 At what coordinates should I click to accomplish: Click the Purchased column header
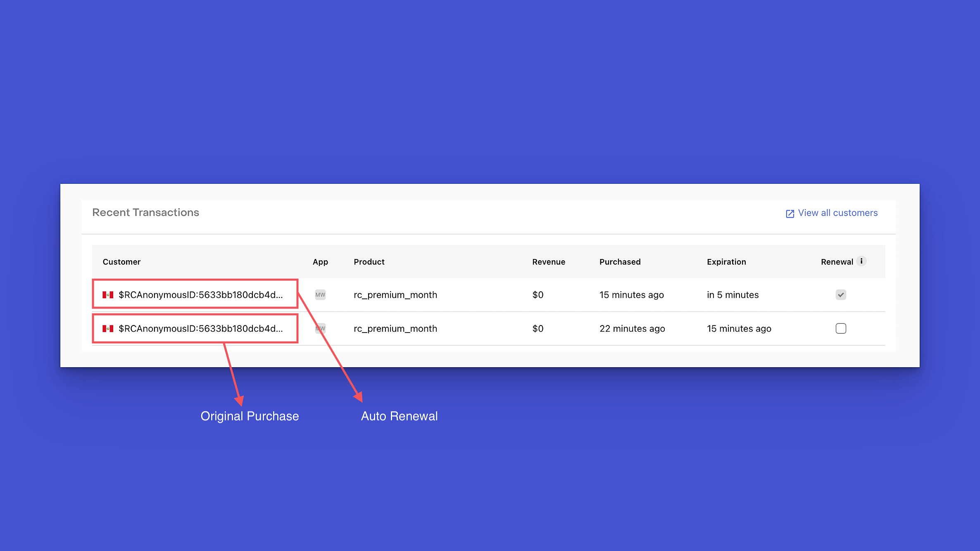coord(620,262)
